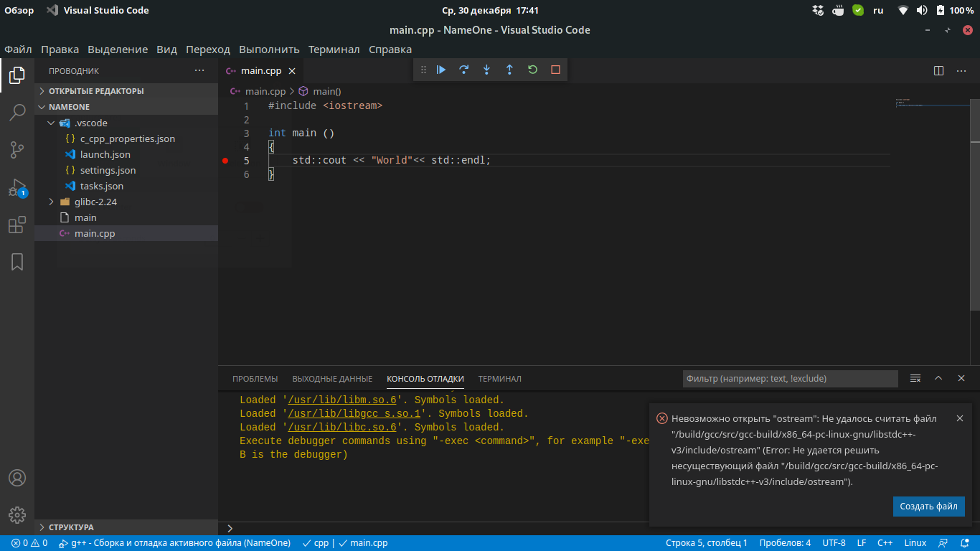
Task: Open the ru keyboard layout indicator
Action: [x=878, y=11]
